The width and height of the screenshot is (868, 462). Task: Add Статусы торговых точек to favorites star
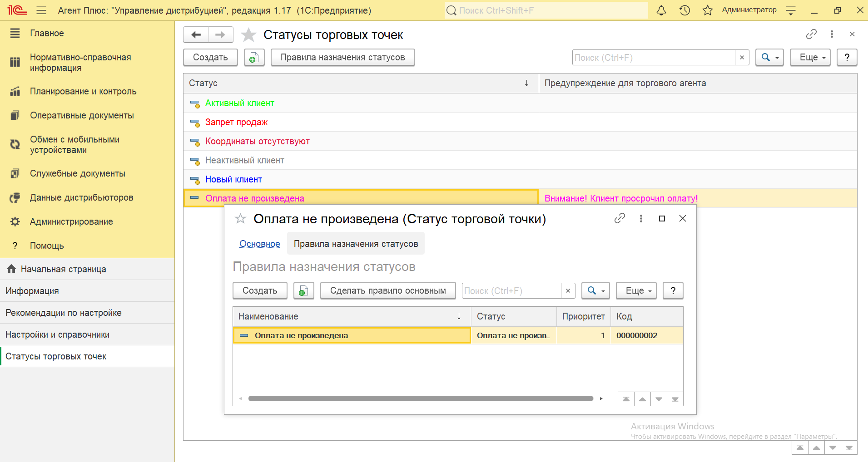tap(248, 34)
